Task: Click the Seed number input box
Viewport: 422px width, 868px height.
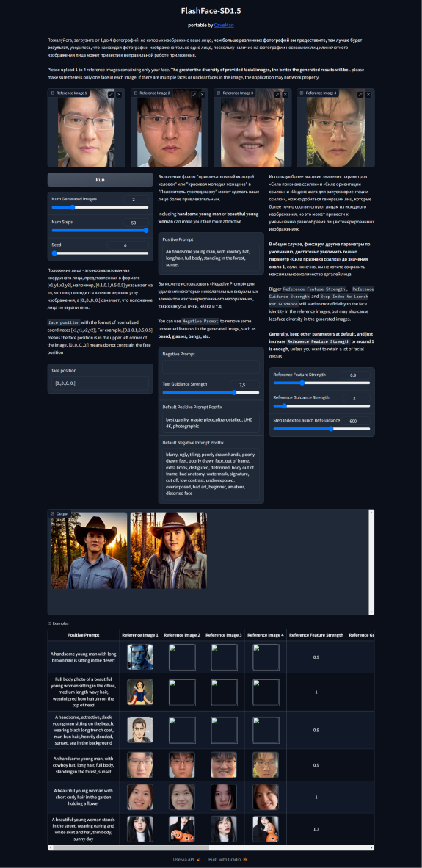Action: tap(127, 245)
